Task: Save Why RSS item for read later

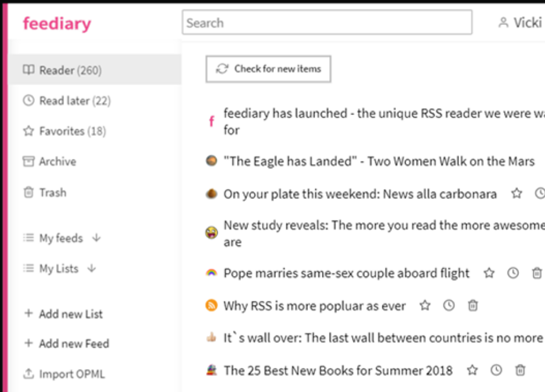Action: click(449, 305)
